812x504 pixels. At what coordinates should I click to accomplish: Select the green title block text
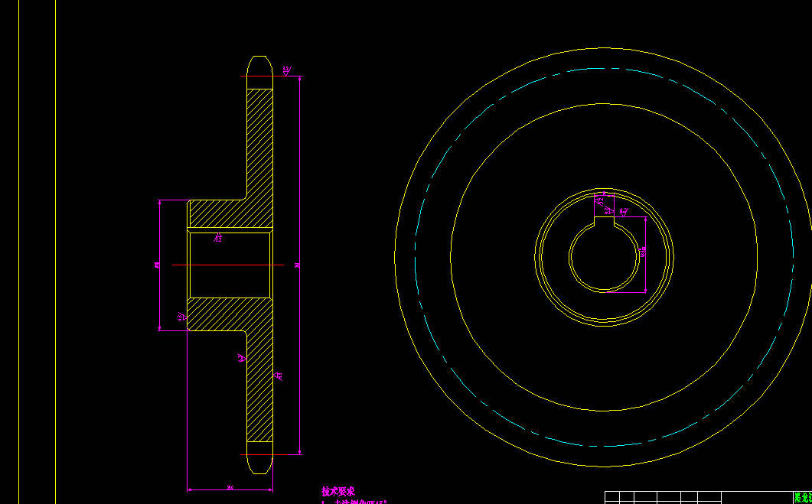(803, 498)
